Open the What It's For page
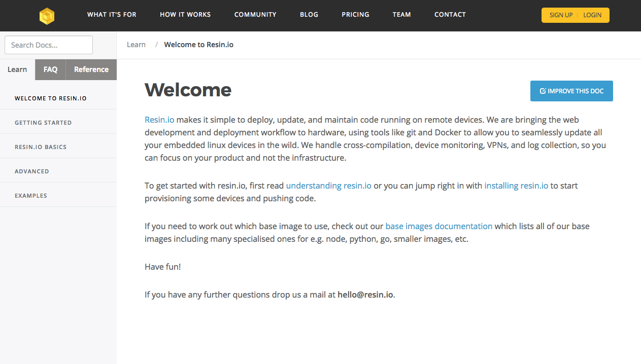Image resolution: width=641 pixels, height=364 pixels. click(112, 15)
